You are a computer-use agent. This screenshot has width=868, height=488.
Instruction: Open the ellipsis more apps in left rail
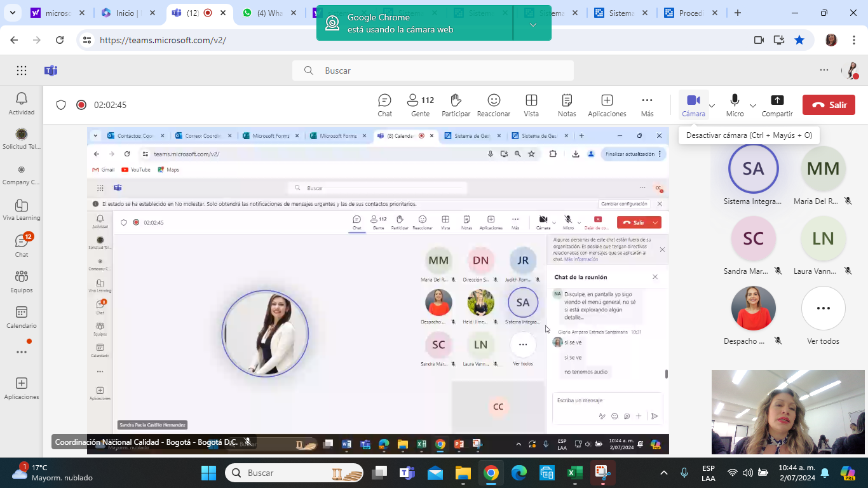pyautogui.click(x=22, y=352)
